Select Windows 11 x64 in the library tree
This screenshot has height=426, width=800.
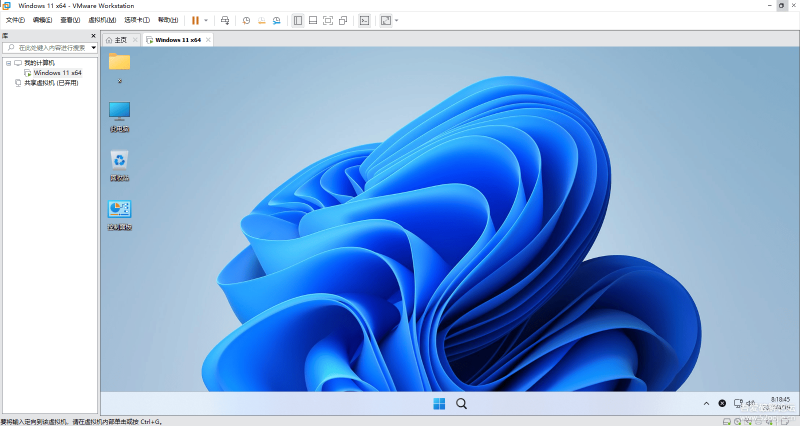pyautogui.click(x=57, y=73)
